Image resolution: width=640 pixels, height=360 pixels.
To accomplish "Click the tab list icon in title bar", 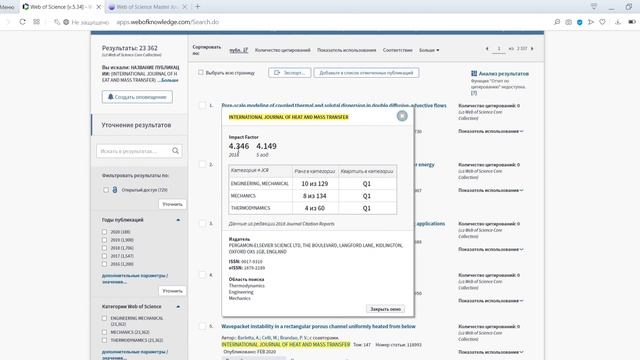I will 594,7.
